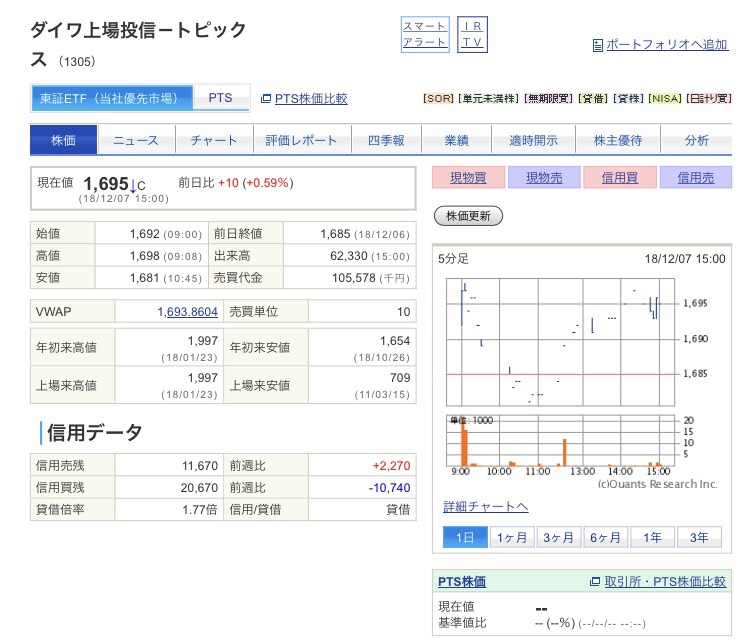Open the IR TV button
The height and width of the screenshot is (640, 747).
pos(472,35)
